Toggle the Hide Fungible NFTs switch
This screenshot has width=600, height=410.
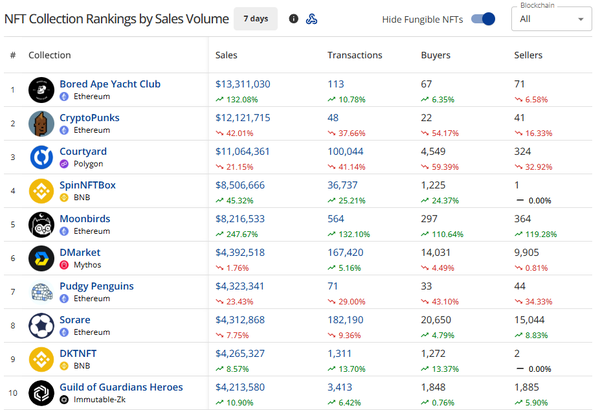(483, 19)
